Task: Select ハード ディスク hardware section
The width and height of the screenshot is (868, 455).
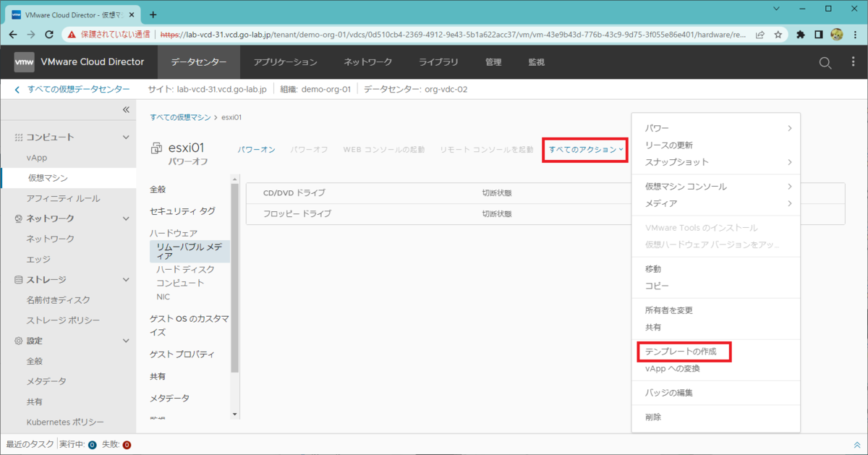Action: click(185, 269)
